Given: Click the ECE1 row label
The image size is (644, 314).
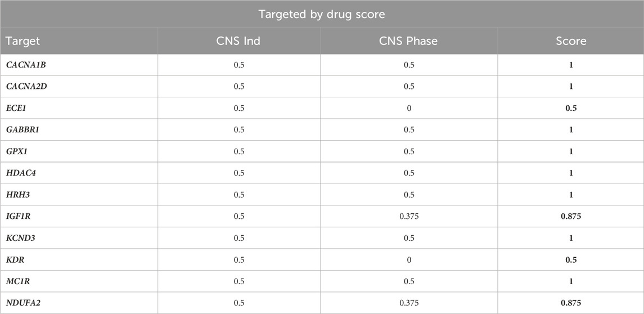Looking at the screenshot, I should tap(17, 109).
